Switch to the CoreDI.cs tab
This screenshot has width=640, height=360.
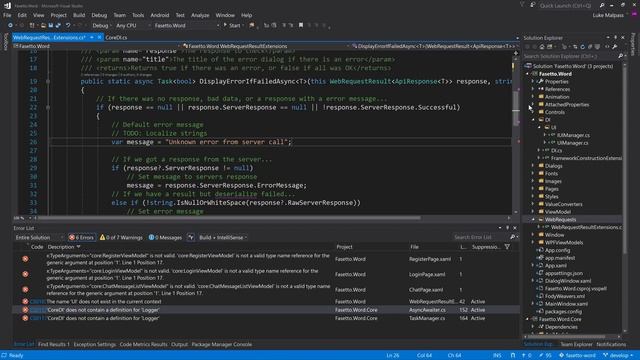tap(116, 37)
